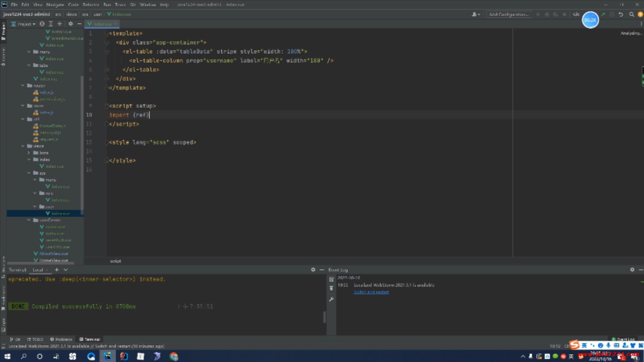Click Switch and restart link
Image resolution: width=644 pixels, height=362 pixels.
371,292
